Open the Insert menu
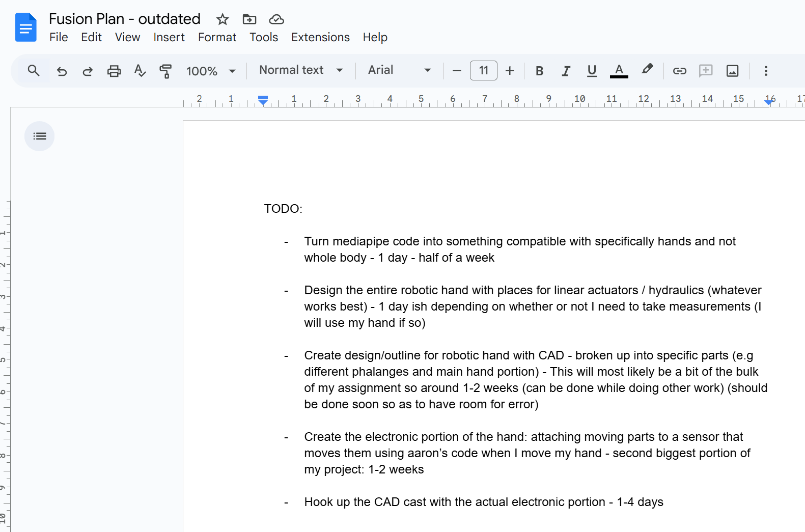805x532 pixels. coord(169,37)
